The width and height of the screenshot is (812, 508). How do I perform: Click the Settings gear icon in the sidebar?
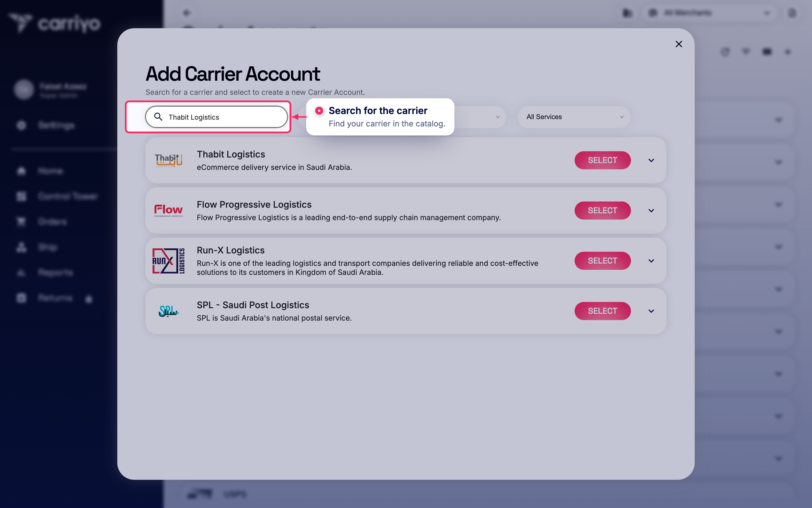(x=21, y=125)
